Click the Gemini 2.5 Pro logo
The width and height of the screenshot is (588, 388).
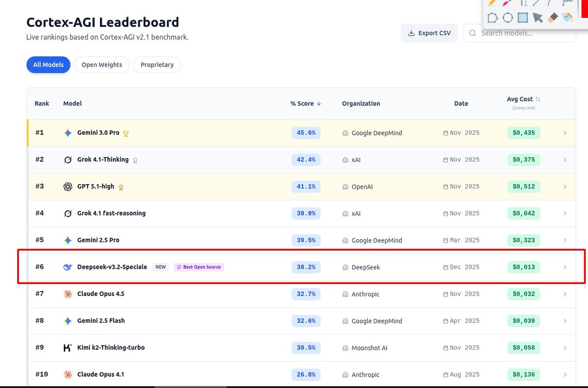coord(68,241)
